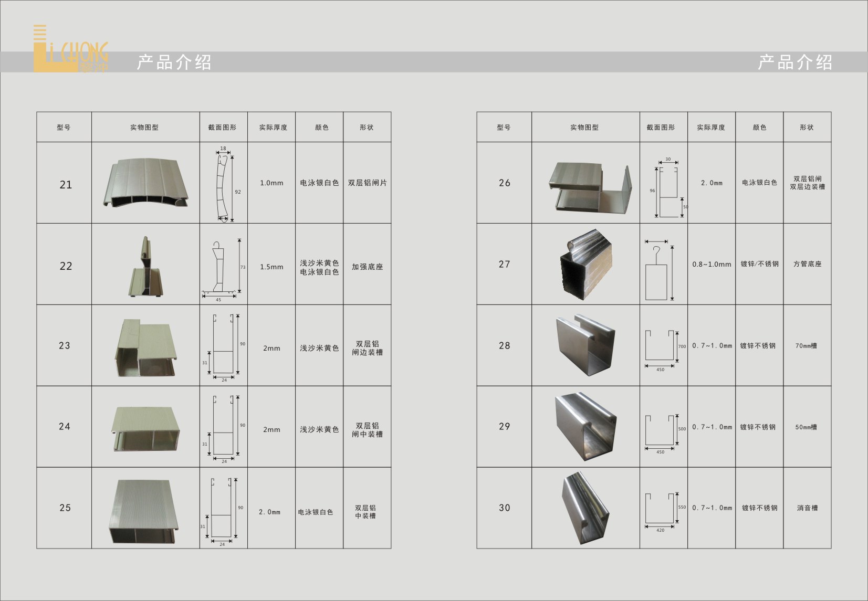Click the product photo in row 25

144,511
